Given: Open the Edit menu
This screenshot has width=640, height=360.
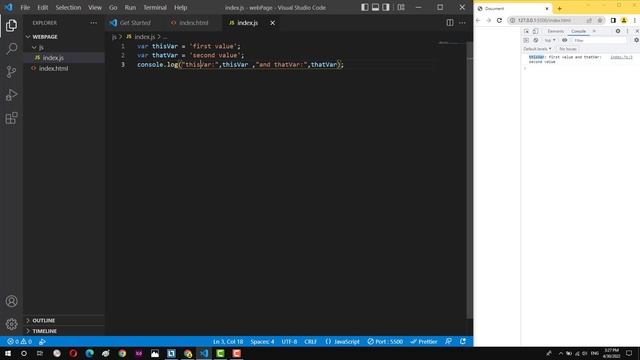Looking at the screenshot, I should coord(42,7).
